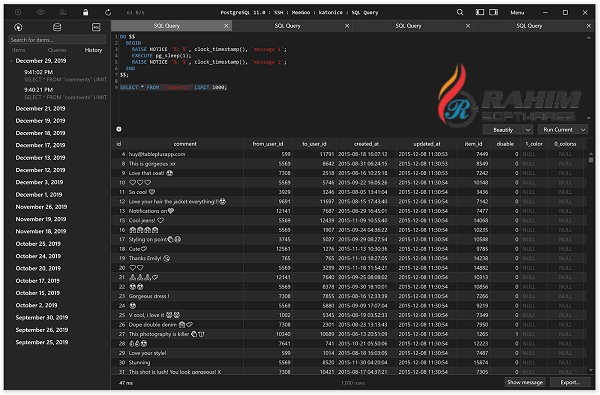The image size is (600, 395).
Task: Select the third SQL Query tab
Action: tap(409, 26)
